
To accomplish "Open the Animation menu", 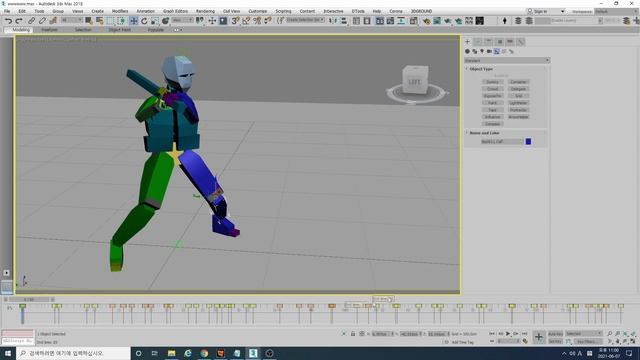I will click(145, 11).
